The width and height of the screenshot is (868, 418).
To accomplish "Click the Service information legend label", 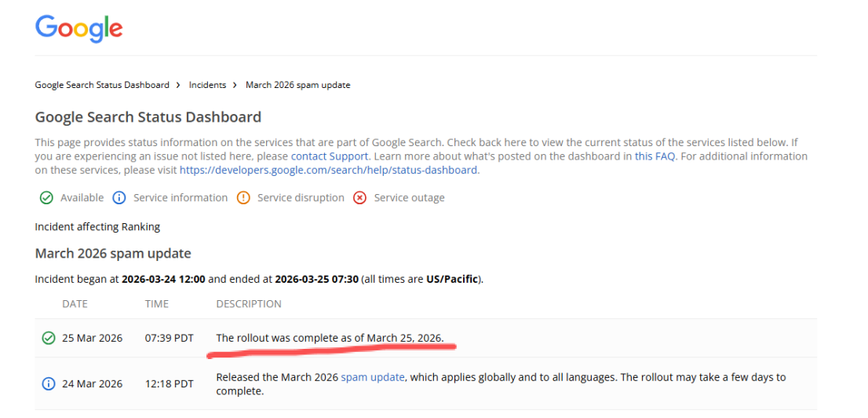I will (x=181, y=198).
